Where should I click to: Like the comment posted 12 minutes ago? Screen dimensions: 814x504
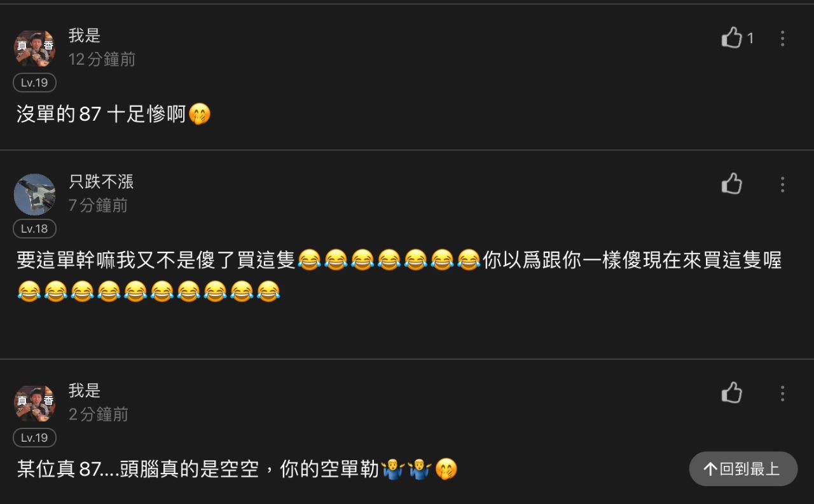732,38
